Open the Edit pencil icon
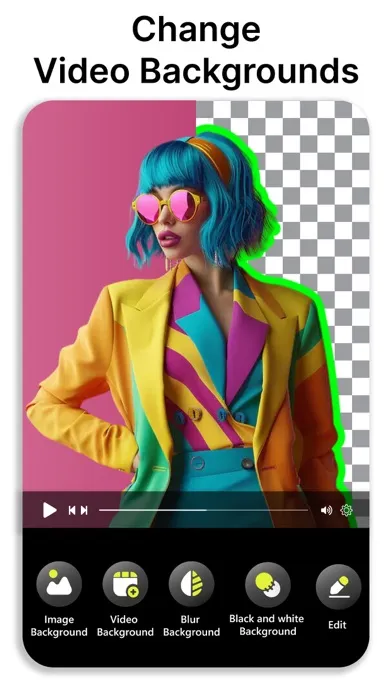Viewport: 392px width, 696px height. tap(338, 586)
